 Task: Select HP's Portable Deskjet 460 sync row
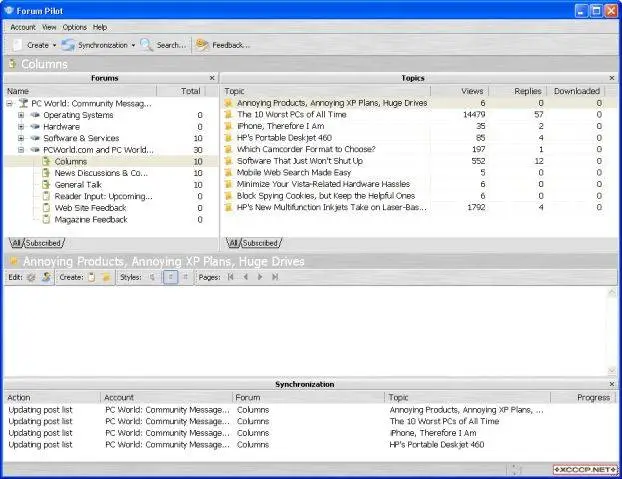[x=311, y=445]
